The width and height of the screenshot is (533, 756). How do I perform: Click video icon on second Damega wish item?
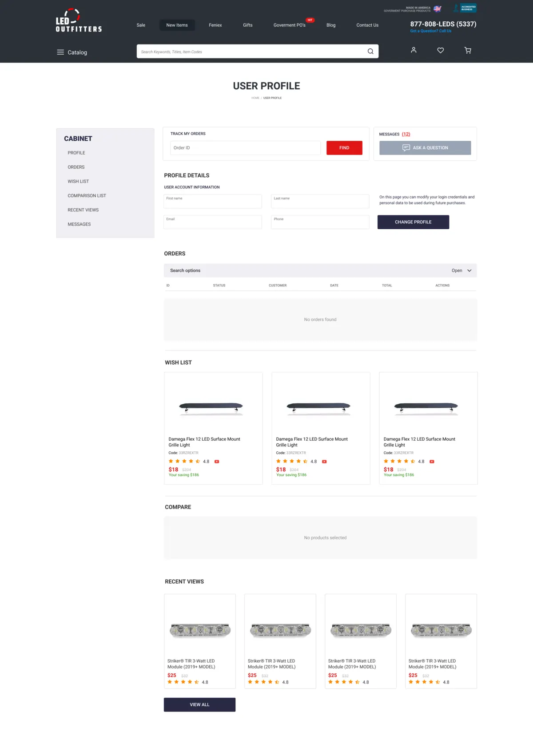pos(324,462)
